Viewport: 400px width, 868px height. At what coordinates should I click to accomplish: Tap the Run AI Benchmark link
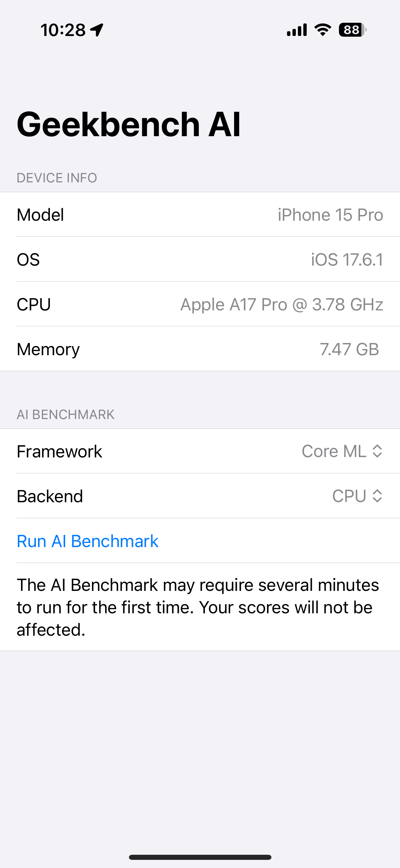[88, 541]
